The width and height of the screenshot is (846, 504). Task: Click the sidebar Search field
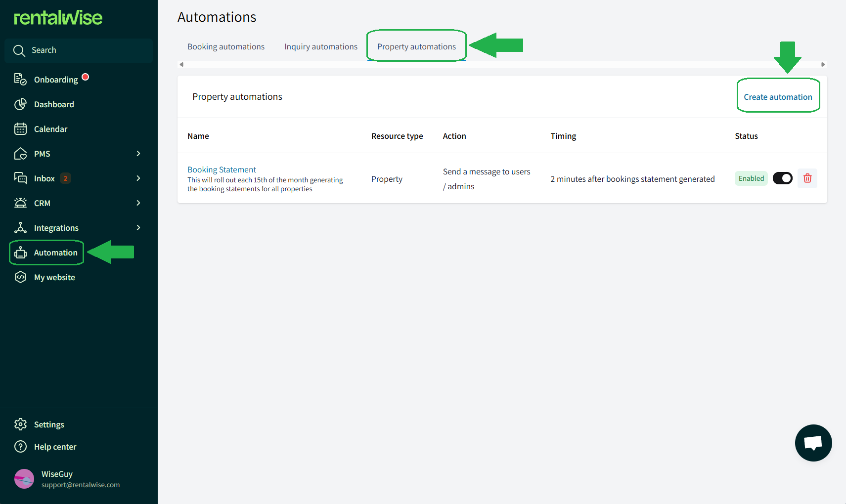[x=79, y=50]
